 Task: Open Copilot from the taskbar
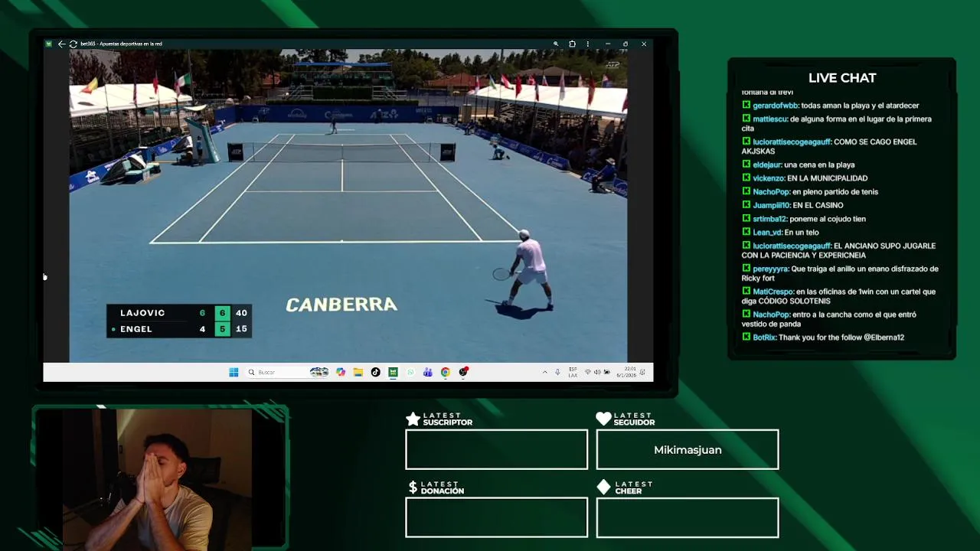(x=341, y=372)
